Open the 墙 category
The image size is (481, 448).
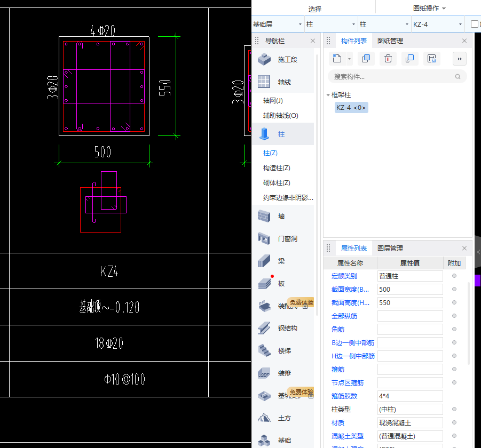pyautogui.click(x=282, y=217)
